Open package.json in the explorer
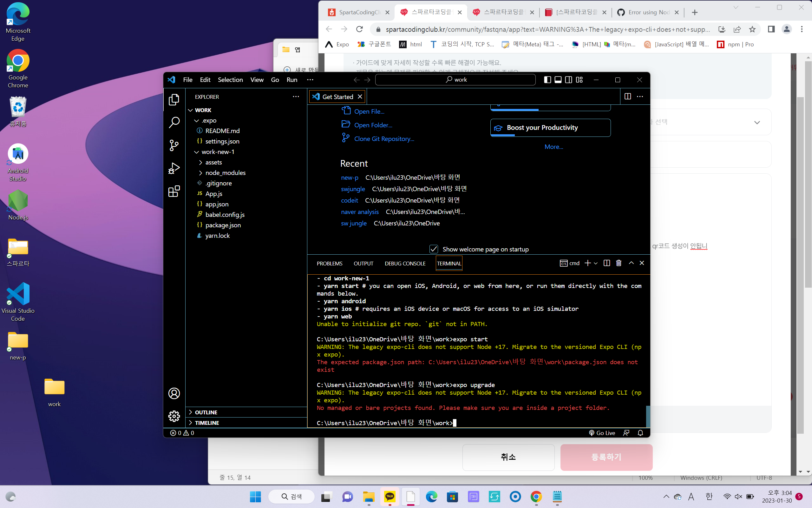The image size is (812, 508). [x=223, y=225]
